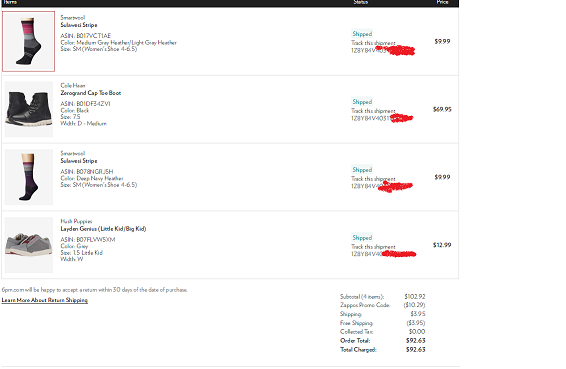Open the Cole Haan black boot thumbnail
566x369 pixels.
pos(29,109)
